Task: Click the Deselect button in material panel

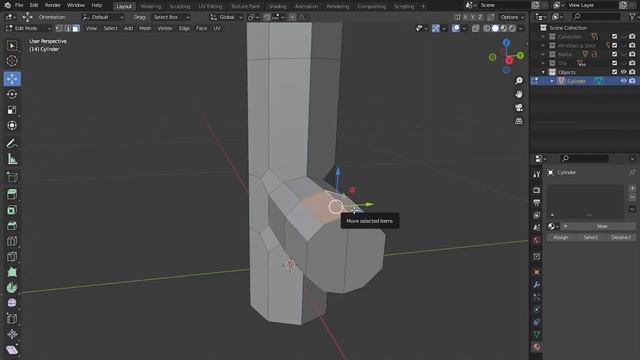Action: [621, 237]
